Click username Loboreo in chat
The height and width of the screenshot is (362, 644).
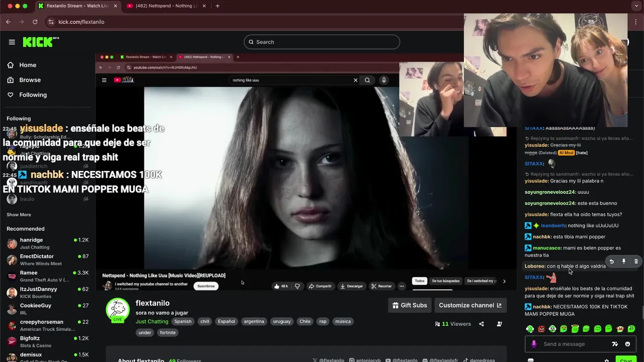pos(535,266)
